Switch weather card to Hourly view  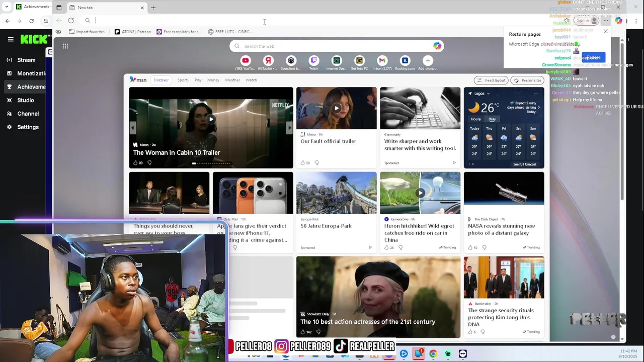tap(476, 119)
